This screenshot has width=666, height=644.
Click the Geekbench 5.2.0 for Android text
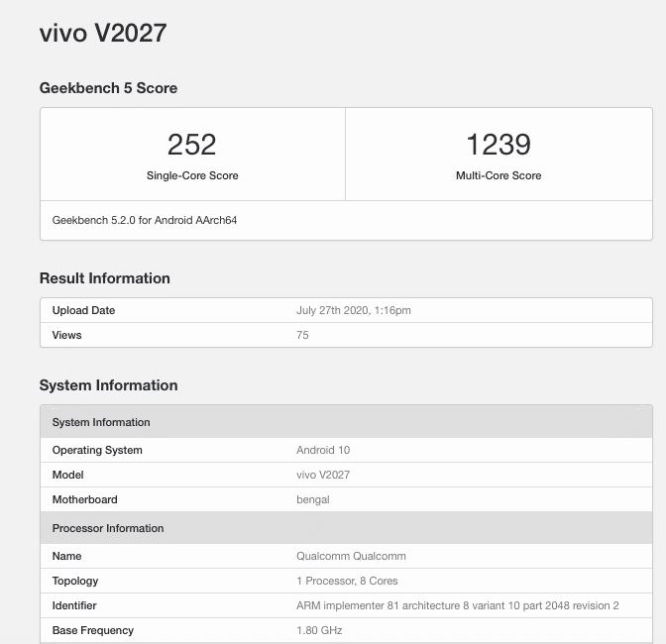tap(145, 220)
